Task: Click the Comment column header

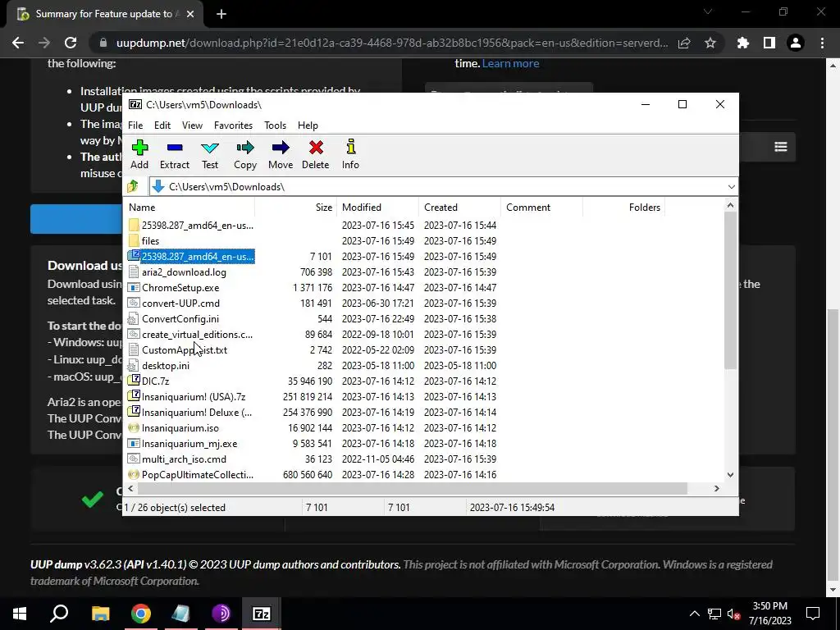Action: point(541,208)
